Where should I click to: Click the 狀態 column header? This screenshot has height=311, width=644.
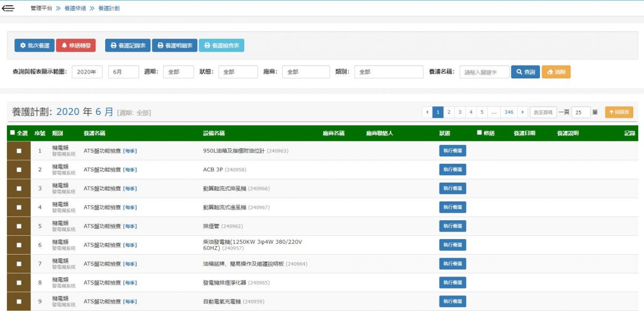click(444, 133)
